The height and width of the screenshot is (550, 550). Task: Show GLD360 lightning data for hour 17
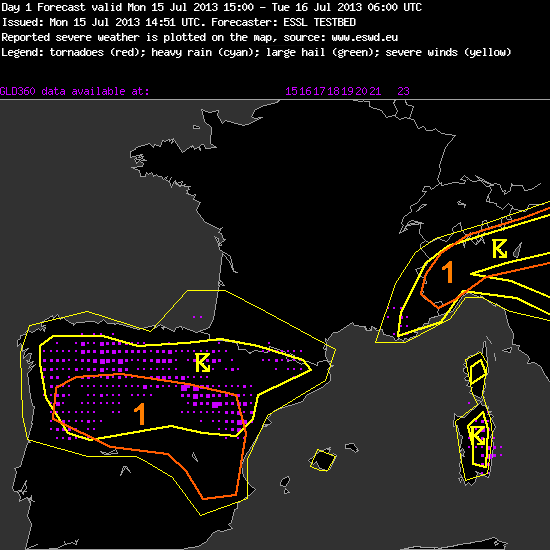(x=319, y=91)
